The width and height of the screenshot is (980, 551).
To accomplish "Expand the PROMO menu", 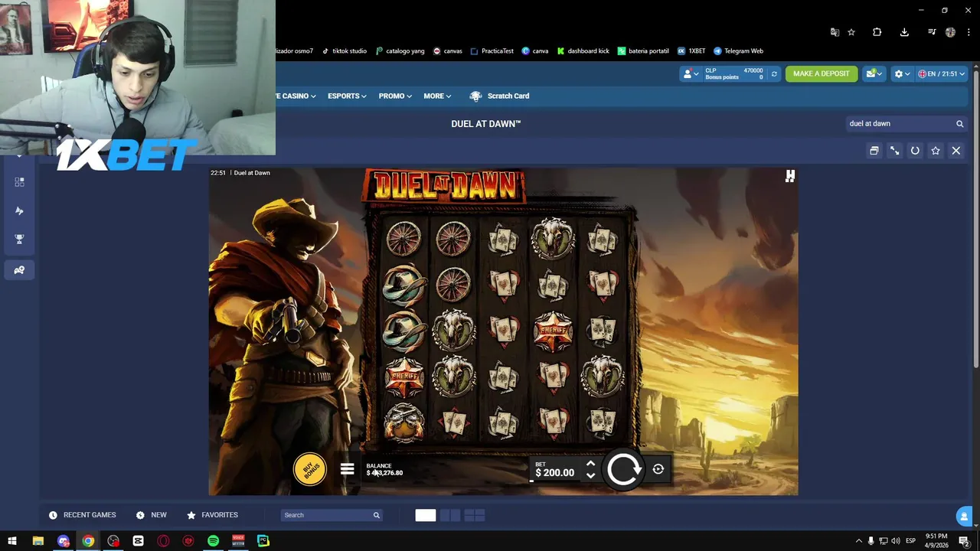I will [395, 96].
